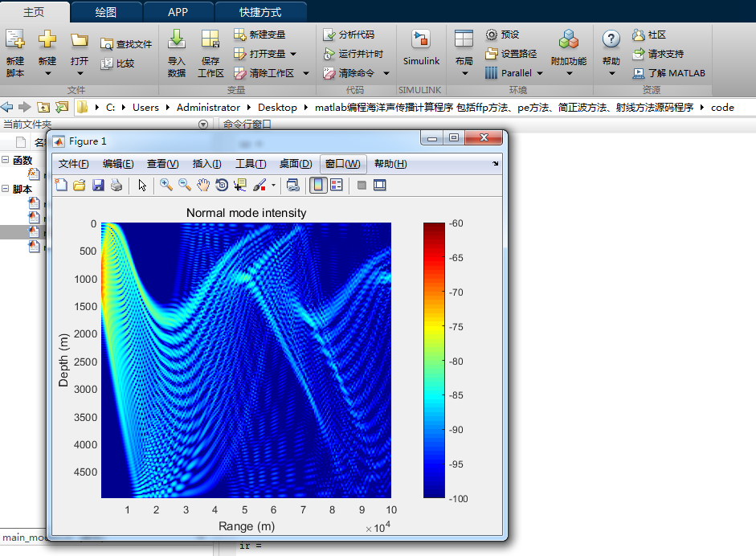Screen dimensions: 756x556
Task: Click the 保存工作区 icon
Action: 210,53
